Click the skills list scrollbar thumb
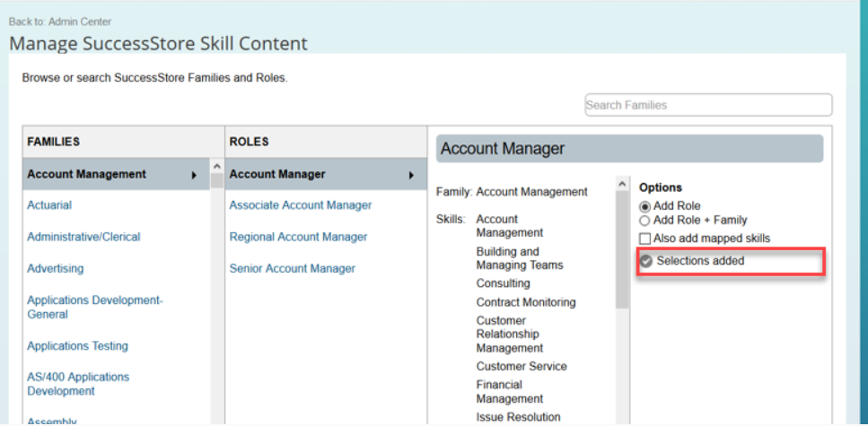868x426 pixels. coord(622,249)
